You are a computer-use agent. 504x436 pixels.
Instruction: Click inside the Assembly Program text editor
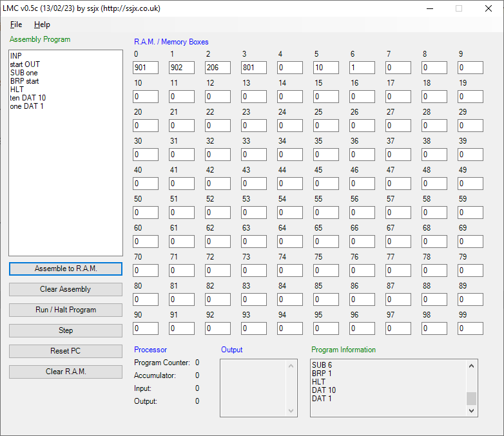(x=65, y=180)
